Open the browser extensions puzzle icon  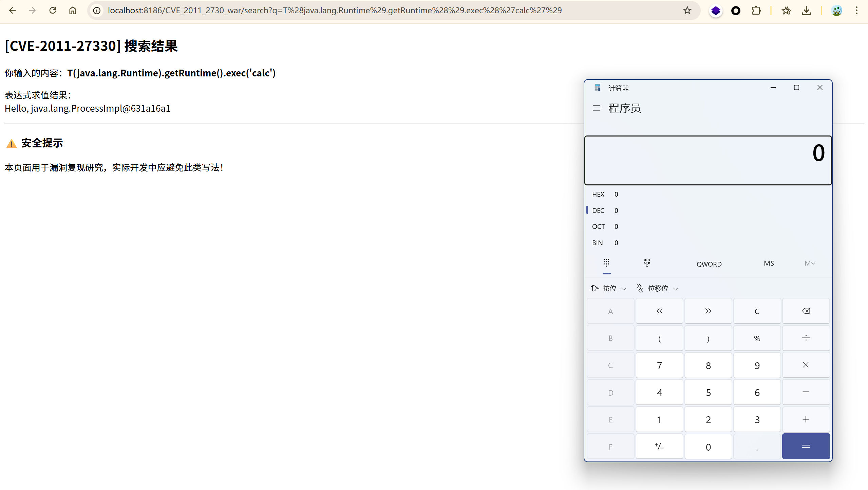click(x=756, y=11)
